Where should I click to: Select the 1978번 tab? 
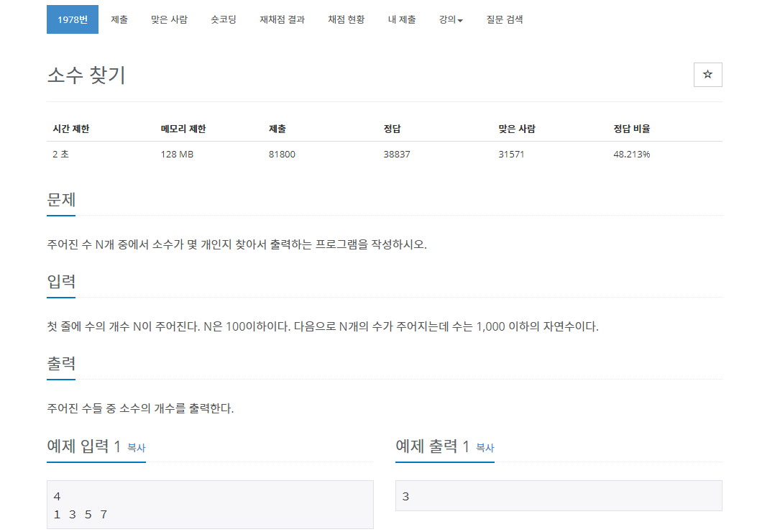(72, 19)
